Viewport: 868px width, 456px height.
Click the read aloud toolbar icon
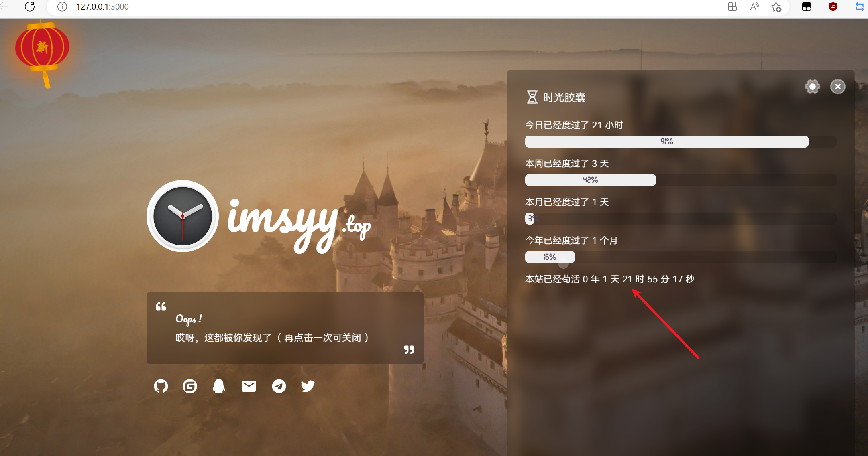coord(754,7)
